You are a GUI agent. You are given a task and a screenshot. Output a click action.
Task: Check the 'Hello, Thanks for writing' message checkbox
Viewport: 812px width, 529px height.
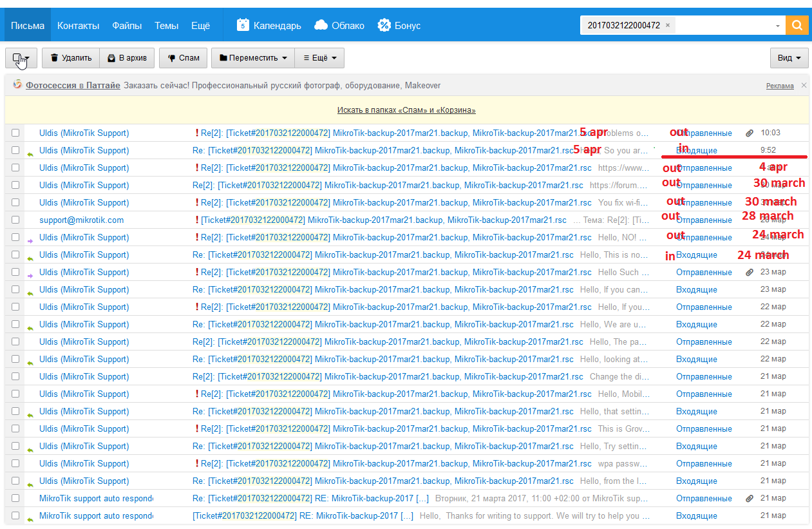click(15, 515)
